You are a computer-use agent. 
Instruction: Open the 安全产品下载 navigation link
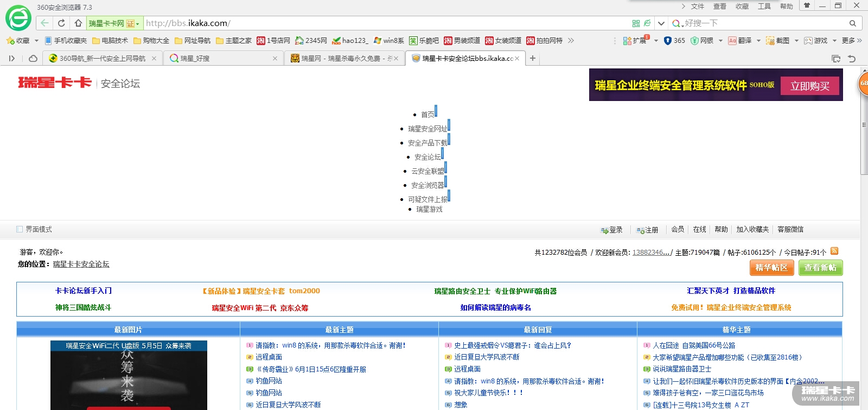click(428, 143)
